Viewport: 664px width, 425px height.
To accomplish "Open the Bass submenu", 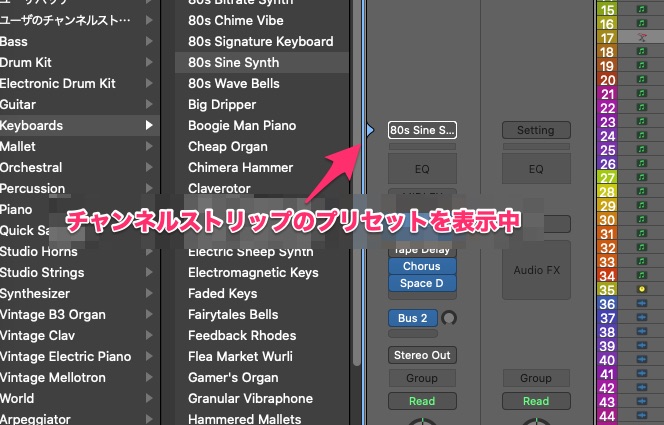I will click(x=80, y=41).
